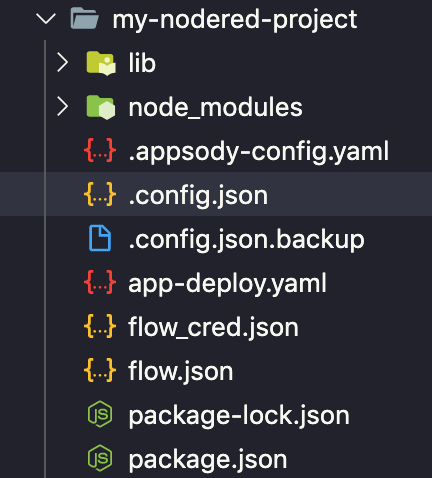Click the yellow lib folder icon
The width and height of the screenshot is (432, 478).
point(101,63)
